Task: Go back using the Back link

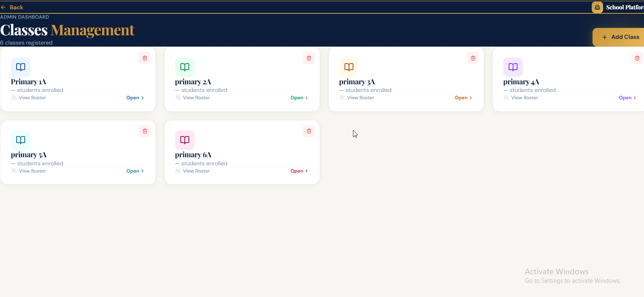Action: point(12,7)
